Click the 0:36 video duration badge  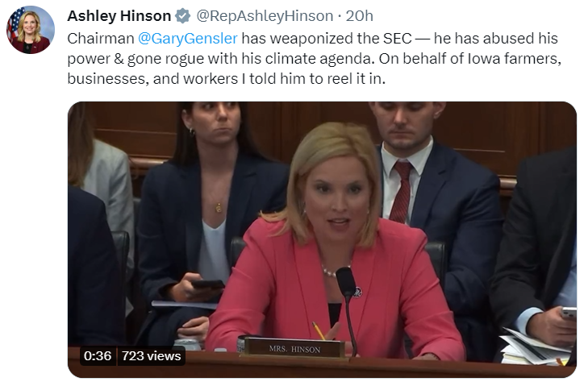(98, 355)
